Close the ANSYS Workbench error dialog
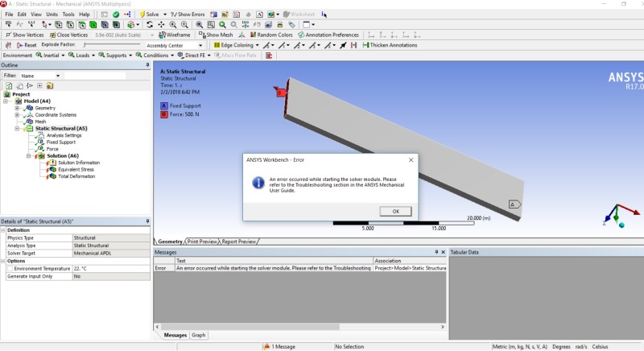Image resolution: width=644 pixels, height=351 pixels. click(411, 159)
